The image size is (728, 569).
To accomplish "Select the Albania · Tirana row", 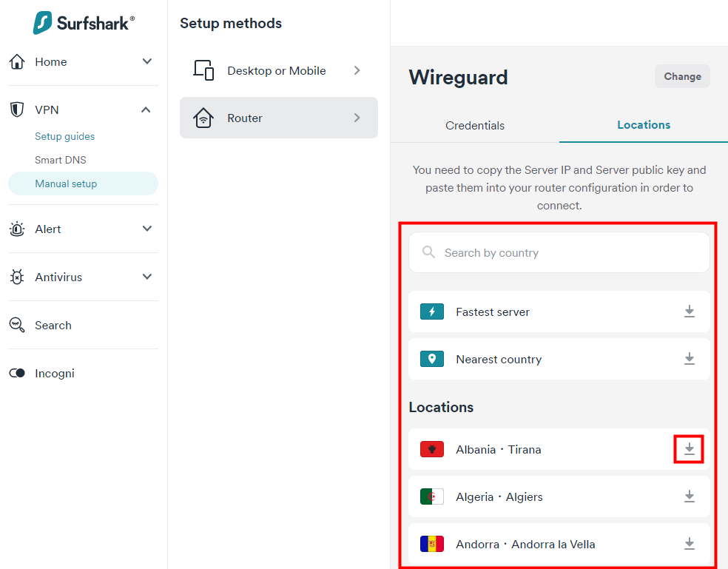I will pyautogui.click(x=559, y=449).
